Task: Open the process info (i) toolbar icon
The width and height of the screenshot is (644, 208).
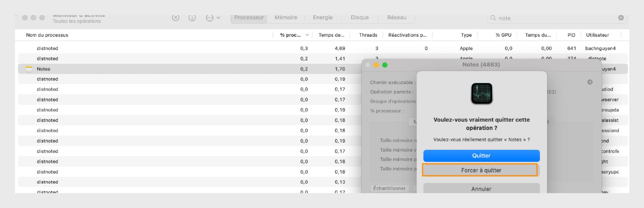Action: [x=192, y=18]
